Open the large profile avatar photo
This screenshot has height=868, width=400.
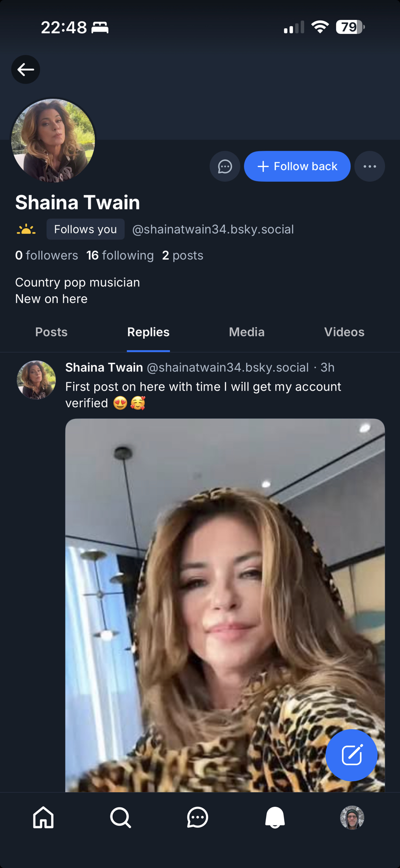point(53,140)
